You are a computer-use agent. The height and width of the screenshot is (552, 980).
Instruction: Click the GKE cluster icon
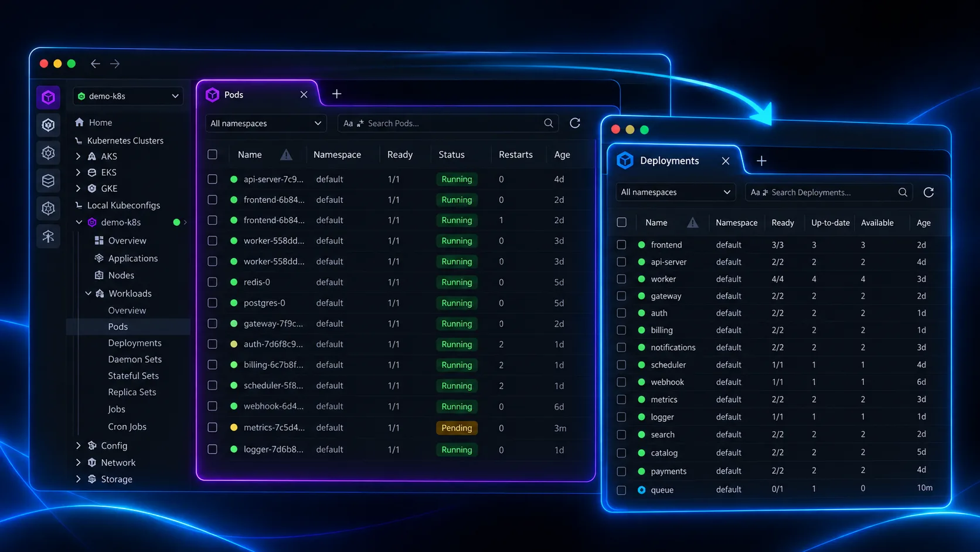tap(92, 188)
